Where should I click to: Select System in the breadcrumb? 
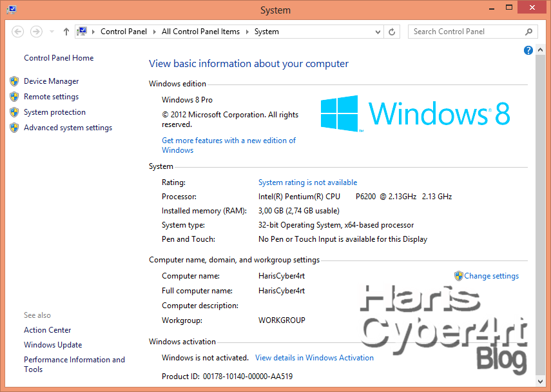266,32
